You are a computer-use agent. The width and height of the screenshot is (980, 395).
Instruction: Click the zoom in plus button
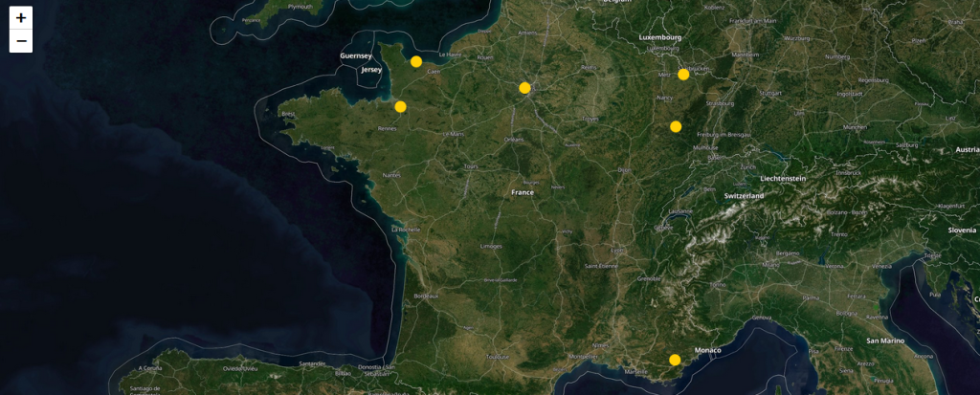coord(21,18)
